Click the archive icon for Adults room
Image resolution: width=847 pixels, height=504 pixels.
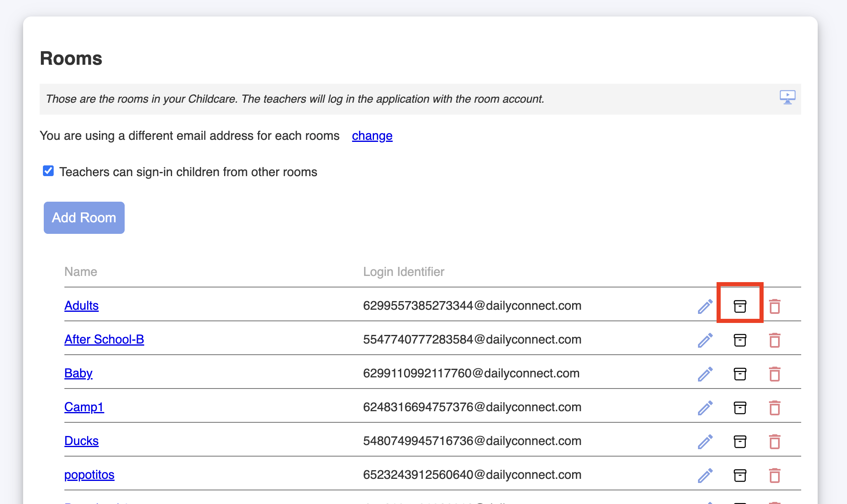(740, 306)
